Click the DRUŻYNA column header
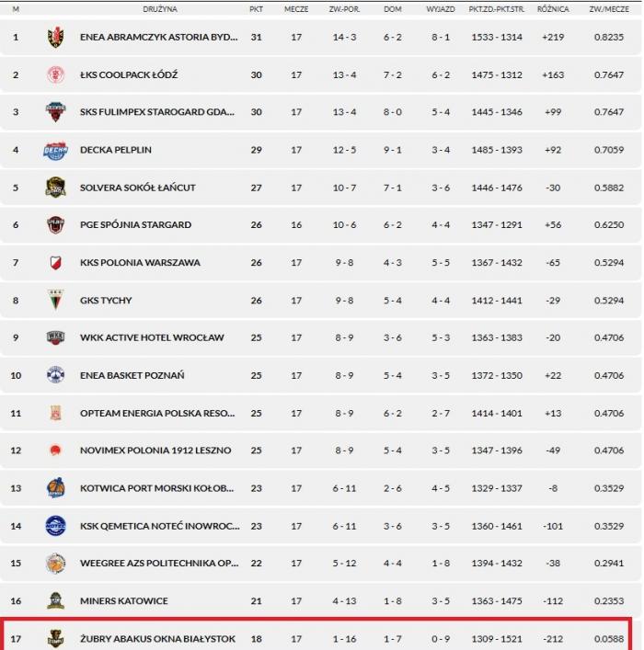 [160, 8]
